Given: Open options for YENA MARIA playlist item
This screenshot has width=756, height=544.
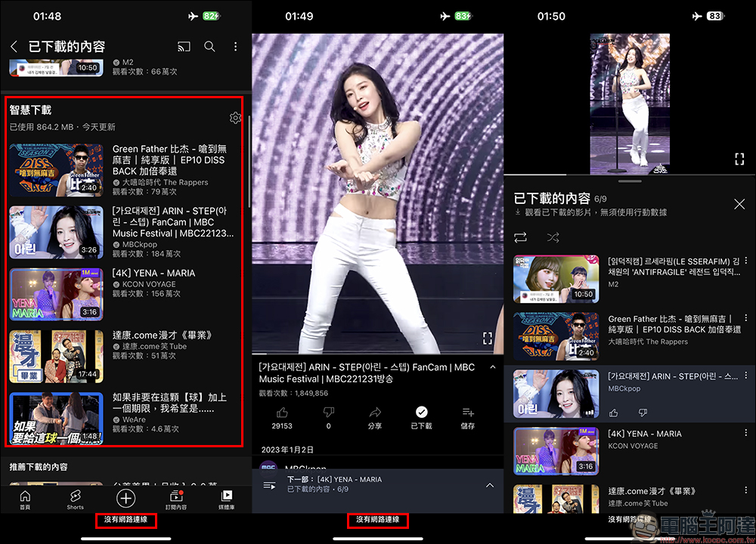Looking at the screenshot, I should coord(746,433).
